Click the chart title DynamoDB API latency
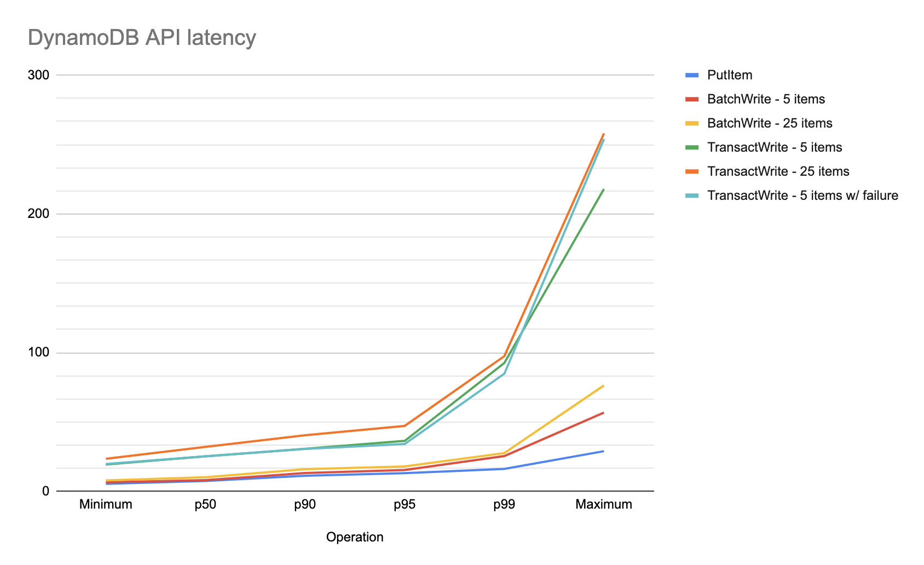Image resolution: width=924 pixels, height=565 pixels. pyautogui.click(x=142, y=37)
